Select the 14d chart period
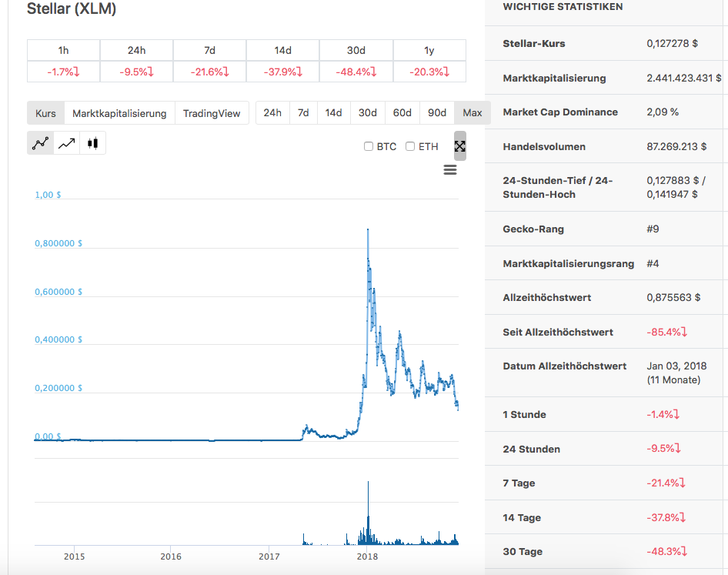728x575 pixels. tap(333, 112)
